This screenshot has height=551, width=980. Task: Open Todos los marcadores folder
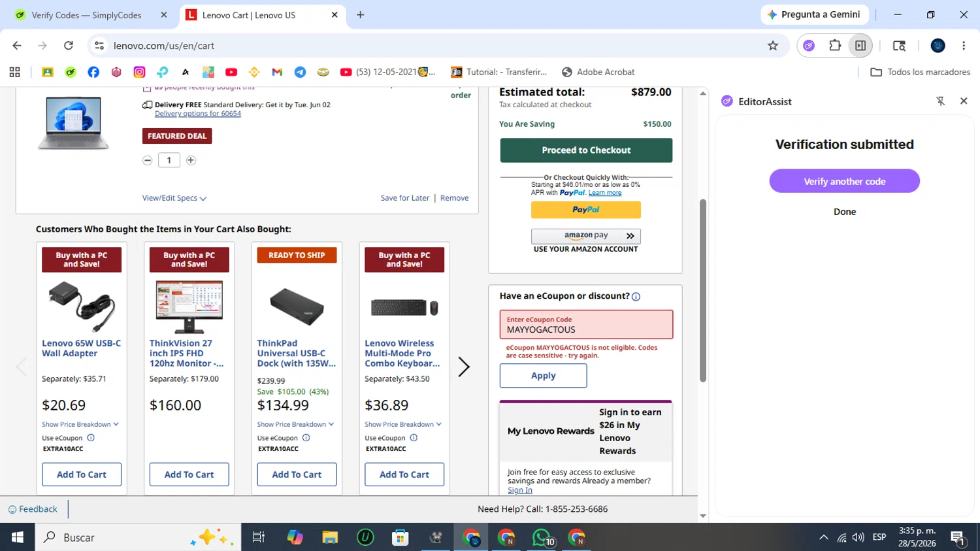(921, 72)
